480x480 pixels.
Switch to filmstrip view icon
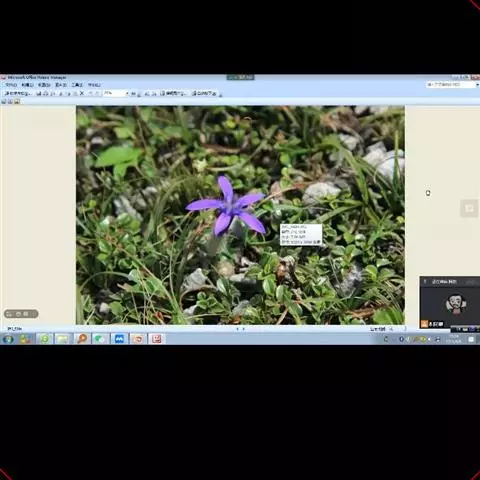point(10,101)
